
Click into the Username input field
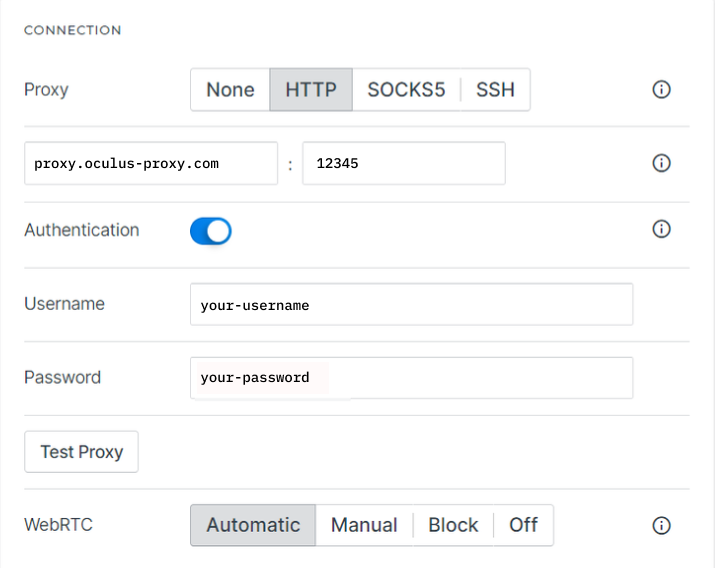pyautogui.click(x=411, y=305)
